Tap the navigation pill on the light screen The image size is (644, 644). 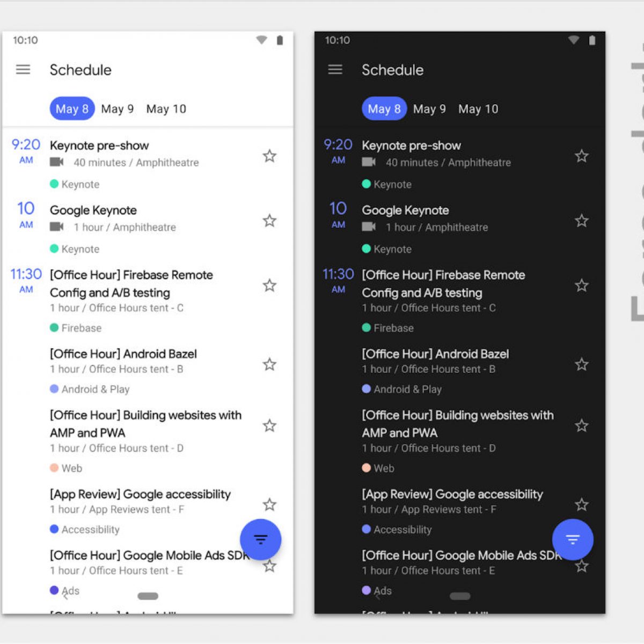[x=148, y=596]
